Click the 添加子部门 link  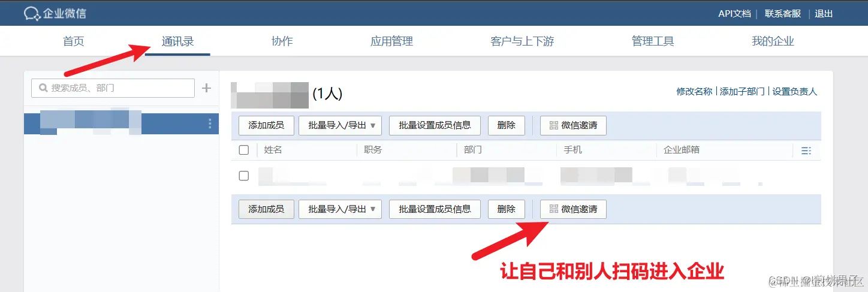click(742, 92)
